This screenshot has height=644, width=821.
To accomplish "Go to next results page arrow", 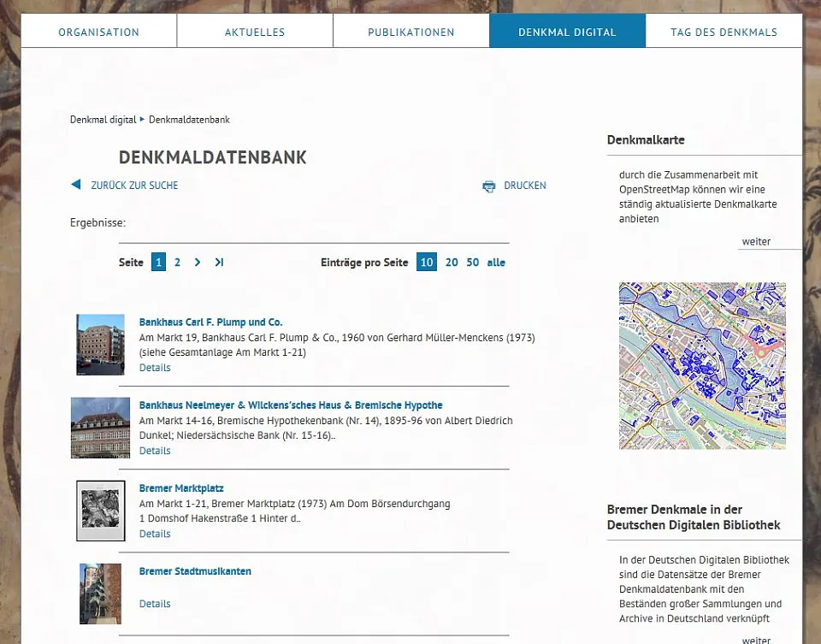I will coord(198,263).
